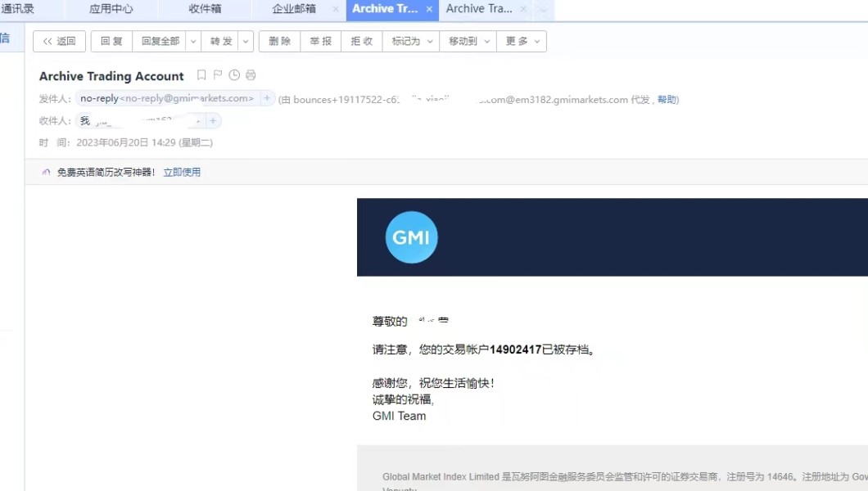
Task: Delete the email with 删除
Action: 279,42
